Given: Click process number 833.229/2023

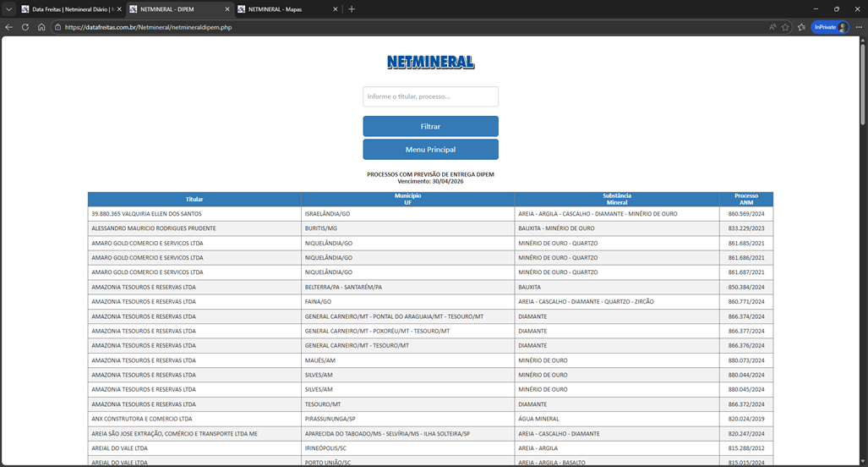Looking at the screenshot, I should coord(746,228).
